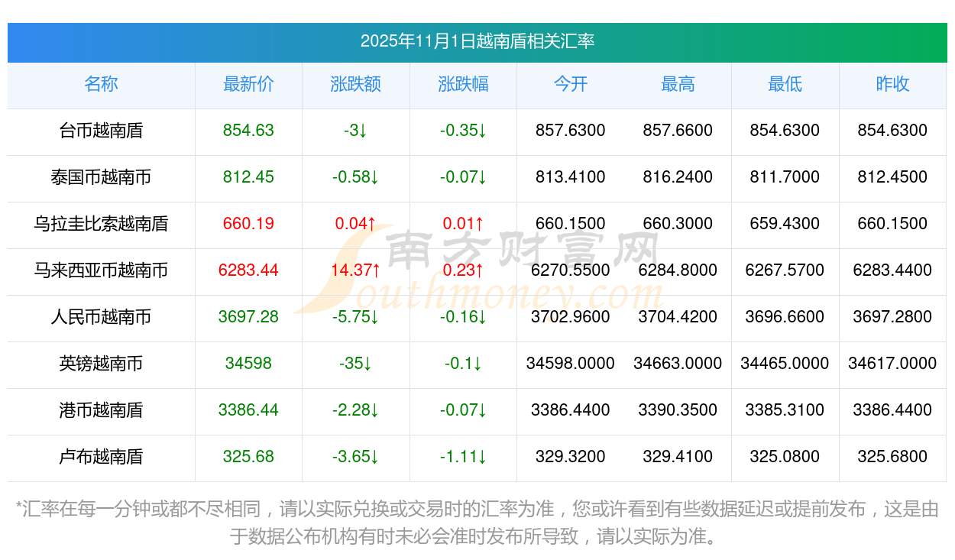
Task: Click the open value 34598.0000
Action: click(x=571, y=364)
